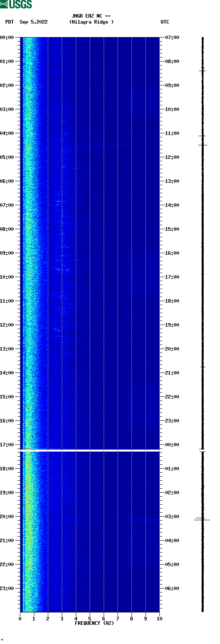Click the 'FREQUENCY (HZ)' axis label
Viewport: 220px width, 644px height.
point(94,623)
